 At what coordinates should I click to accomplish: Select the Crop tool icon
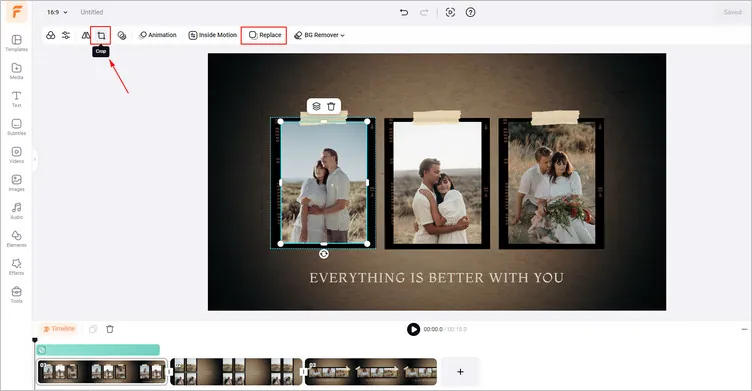tap(101, 36)
